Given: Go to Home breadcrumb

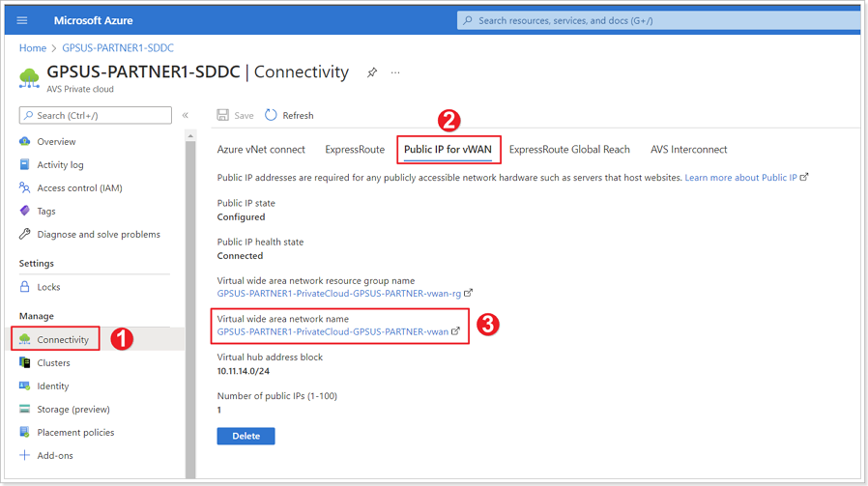Looking at the screenshot, I should pyautogui.click(x=33, y=48).
